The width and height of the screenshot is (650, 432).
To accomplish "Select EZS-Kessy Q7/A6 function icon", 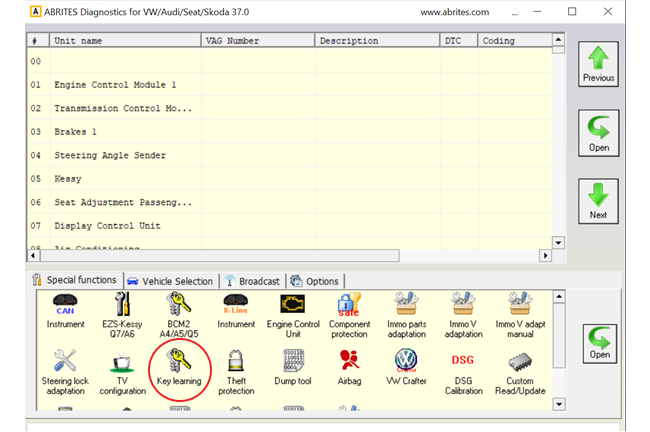I will (x=122, y=316).
